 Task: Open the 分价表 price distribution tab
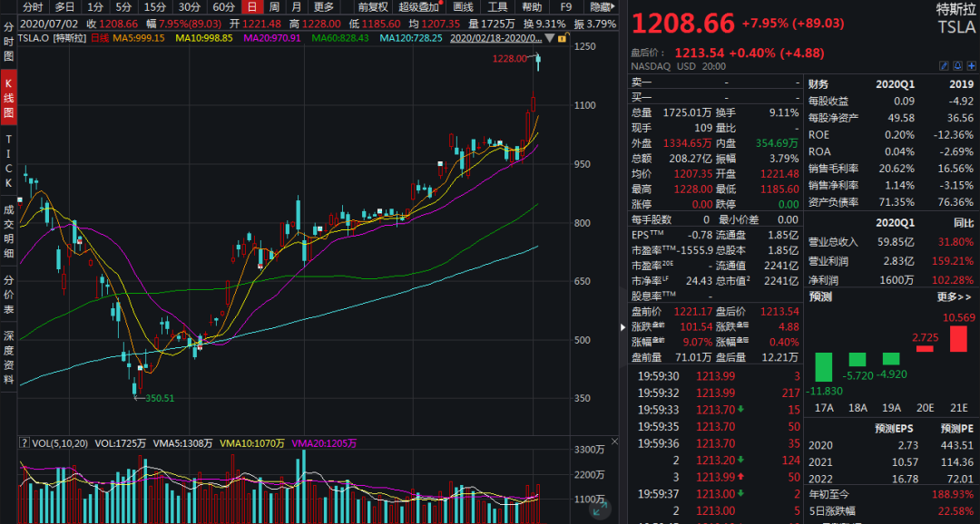9,295
